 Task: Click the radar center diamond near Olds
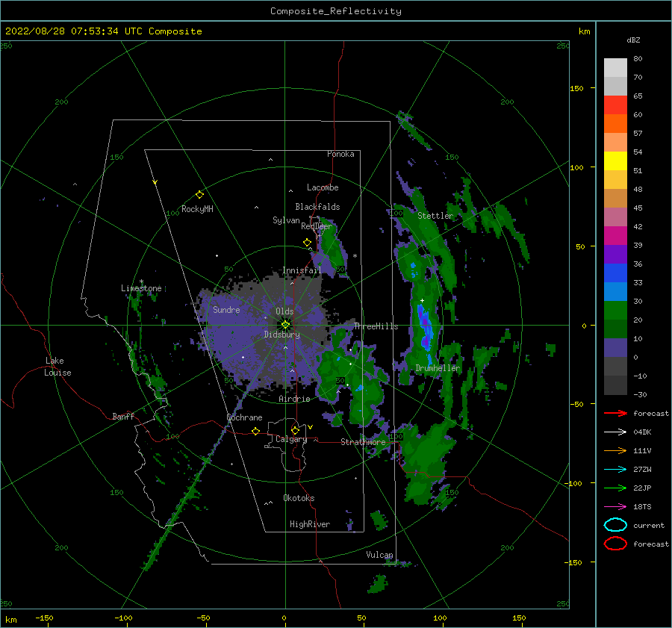click(285, 325)
